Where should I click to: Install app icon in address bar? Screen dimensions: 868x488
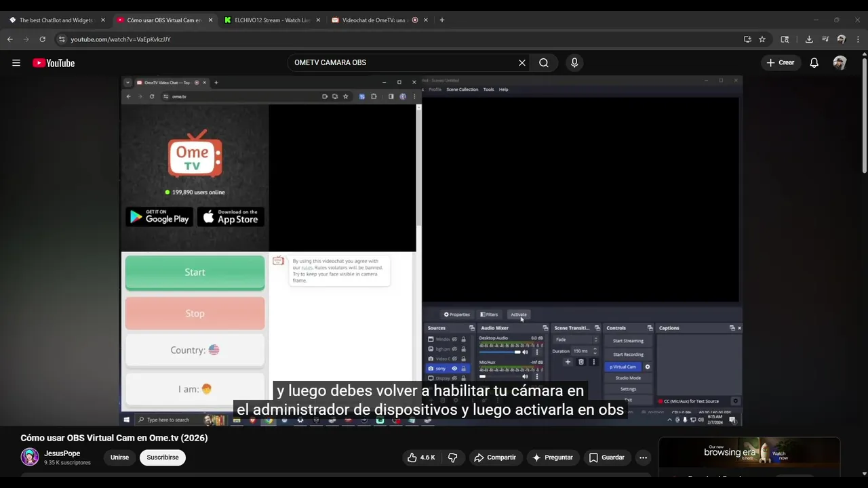pos(747,39)
